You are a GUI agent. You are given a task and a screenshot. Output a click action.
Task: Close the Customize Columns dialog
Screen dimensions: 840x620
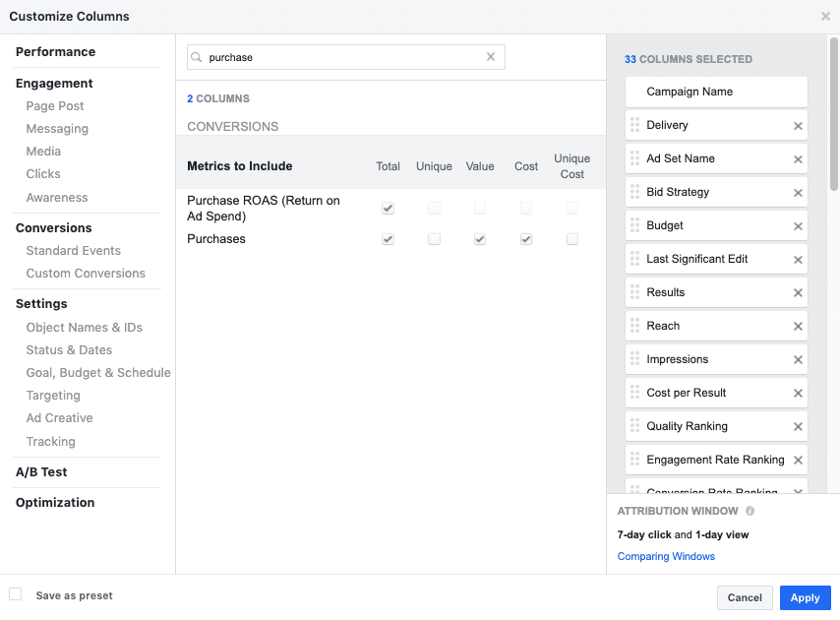tap(825, 17)
